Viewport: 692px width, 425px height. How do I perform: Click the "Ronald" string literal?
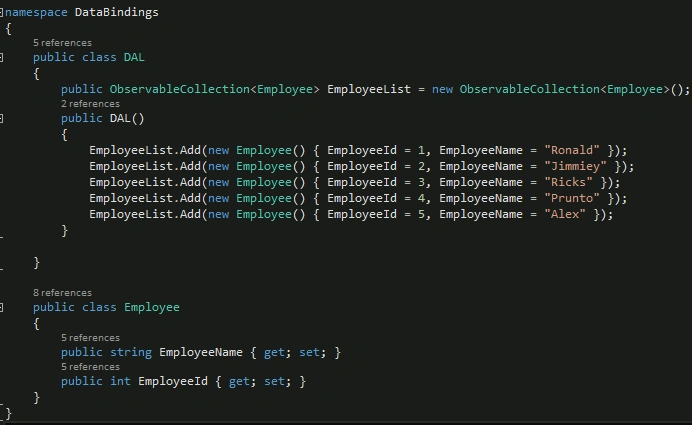click(x=572, y=150)
